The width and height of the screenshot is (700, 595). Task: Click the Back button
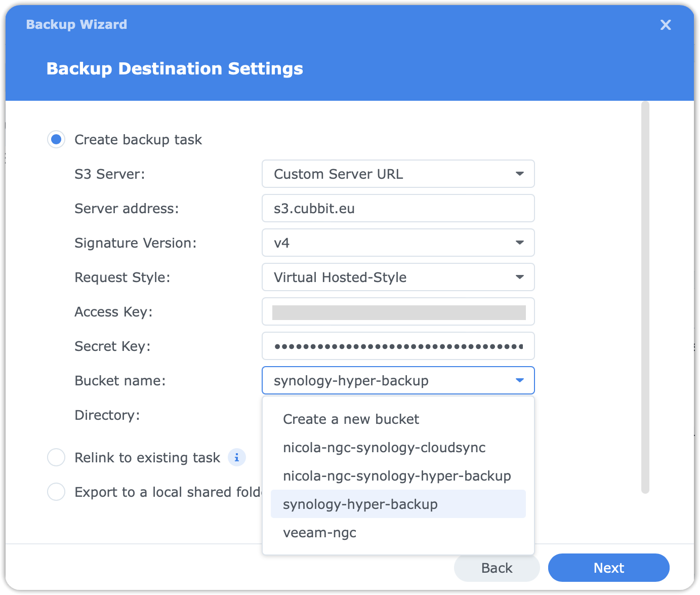click(x=497, y=568)
